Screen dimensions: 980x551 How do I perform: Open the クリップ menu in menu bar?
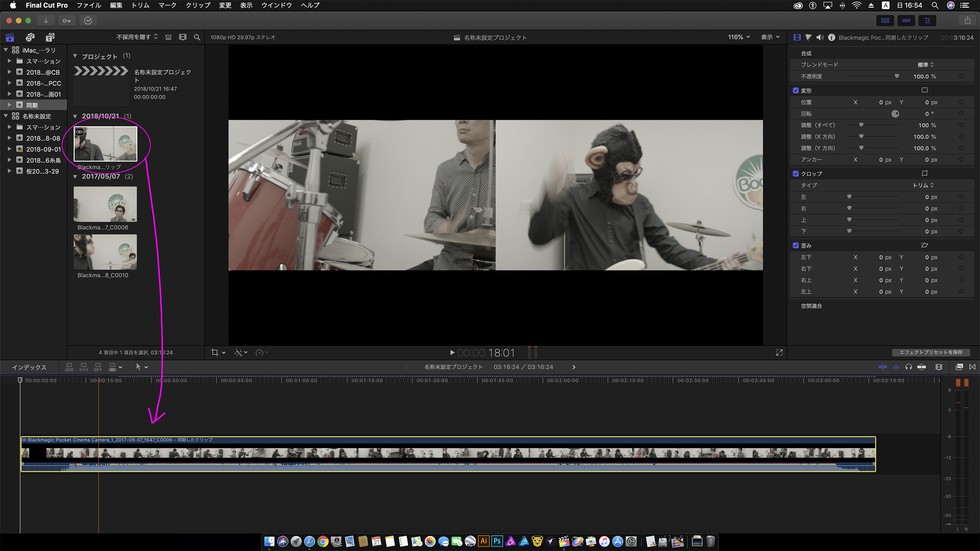198,5
